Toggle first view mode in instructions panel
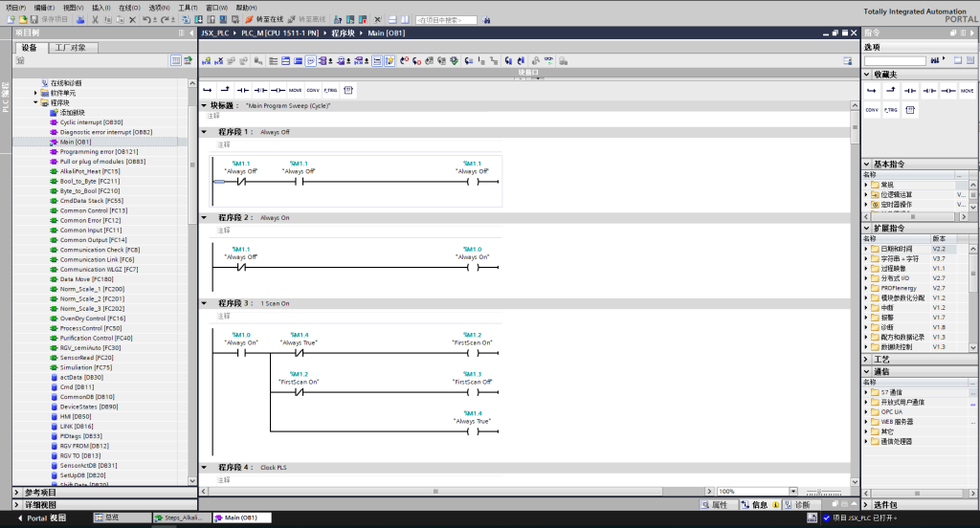 click(957, 60)
